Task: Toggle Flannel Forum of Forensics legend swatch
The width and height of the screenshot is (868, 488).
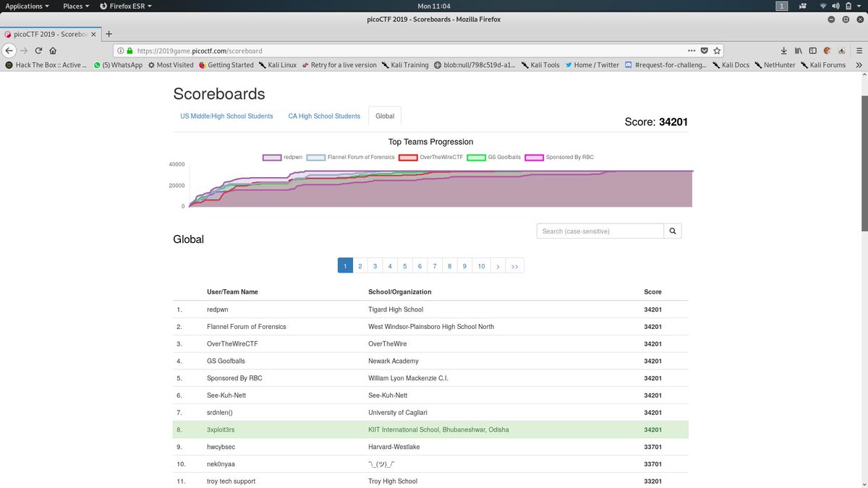Action: tap(316, 157)
